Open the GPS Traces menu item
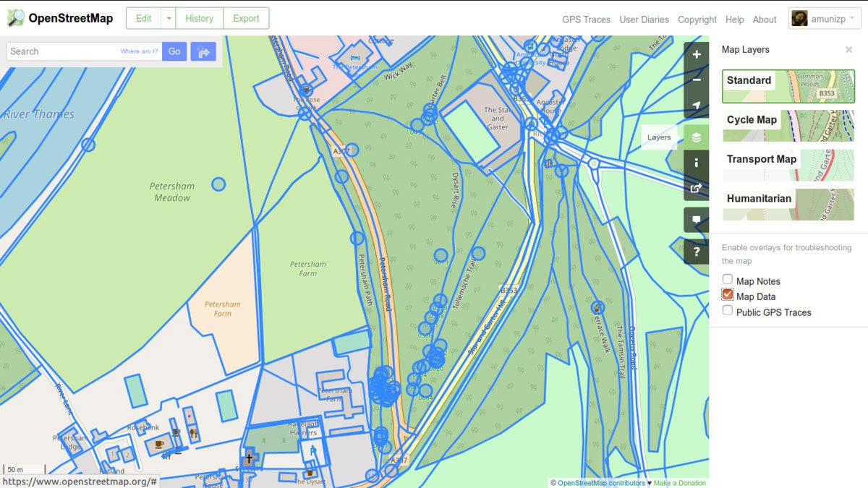The height and width of the screenshot is (488, 868). tap(586, 20)
